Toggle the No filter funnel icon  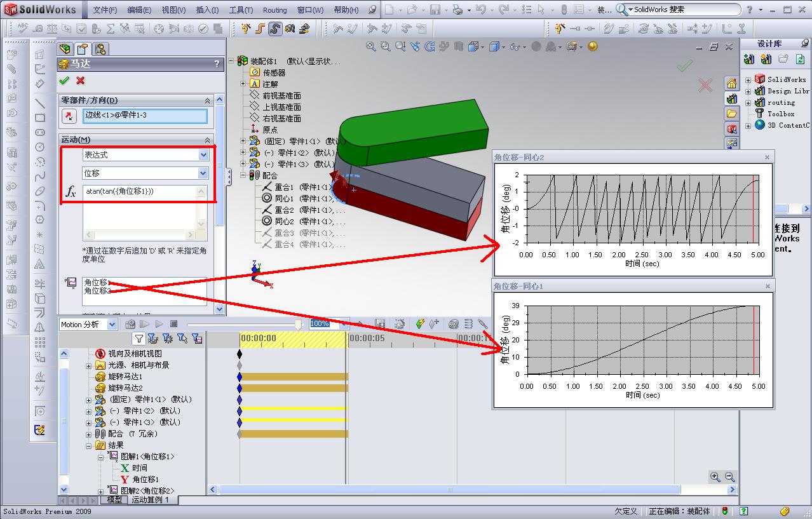click(139, 339)
